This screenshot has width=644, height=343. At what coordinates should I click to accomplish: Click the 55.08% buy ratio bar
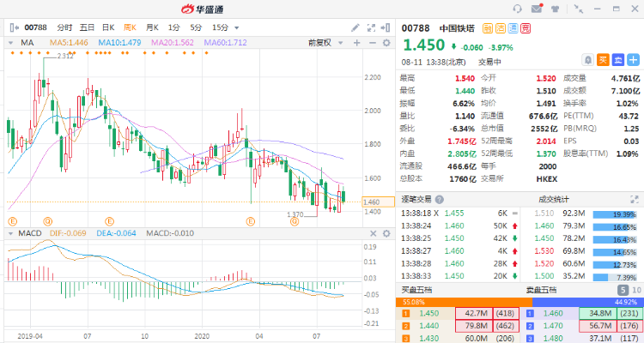coord(464,302)
